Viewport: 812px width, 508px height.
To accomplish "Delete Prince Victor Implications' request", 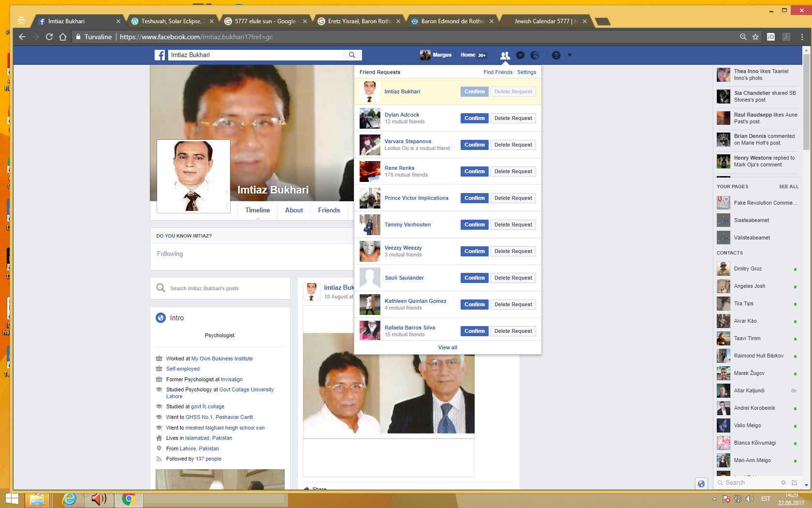I will tap(513, 198).
